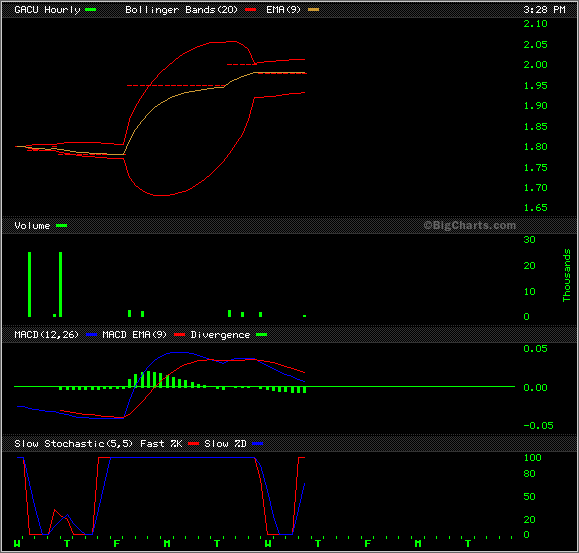The width and height of the screenshot is (579, 553).
Task: Click the 100 stochastic axis label
Action: (532, 457)
